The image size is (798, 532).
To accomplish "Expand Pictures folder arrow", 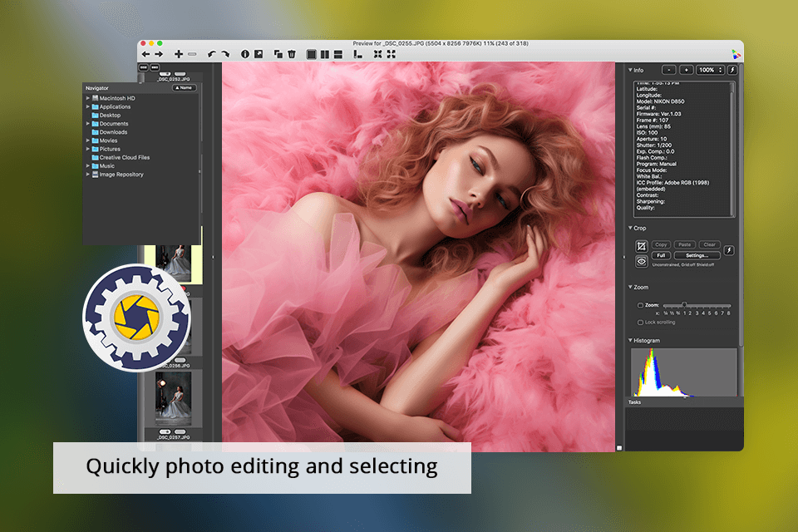I will pos(87,149).
